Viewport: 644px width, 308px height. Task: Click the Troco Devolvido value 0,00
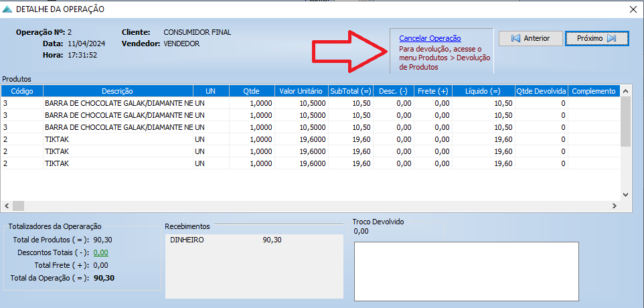coord(361,231)
